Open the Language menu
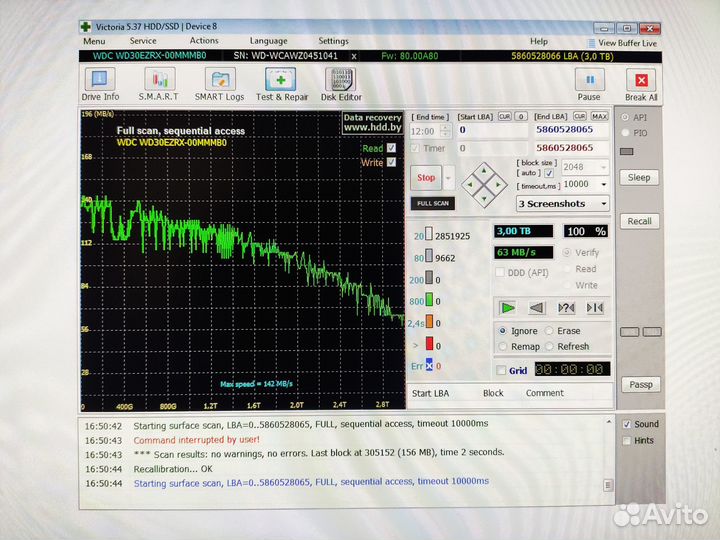Screen dimensions: 720x540 268,41
